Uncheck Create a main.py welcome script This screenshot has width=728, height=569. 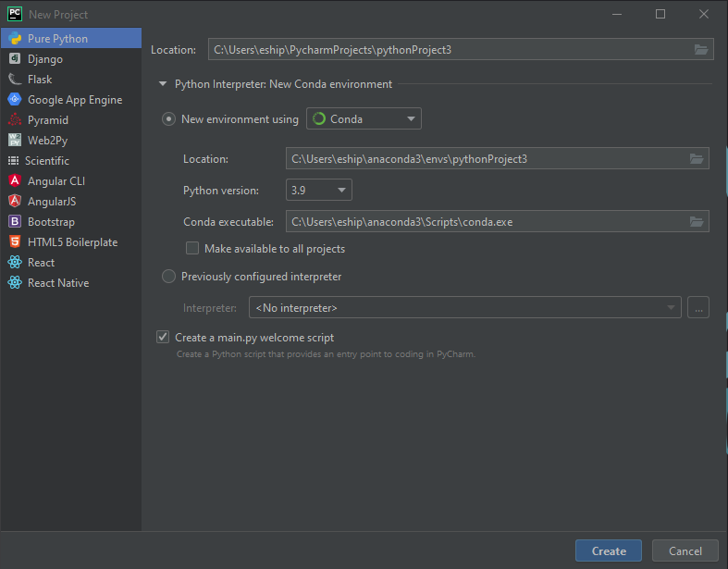click(x=163, y=337)
